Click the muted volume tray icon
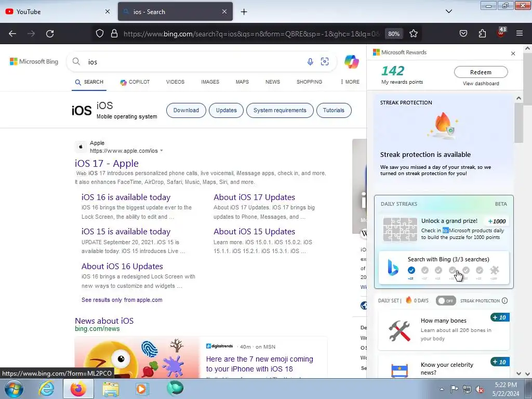The width and height of the screenshot is (532, 399). point(480,390)
